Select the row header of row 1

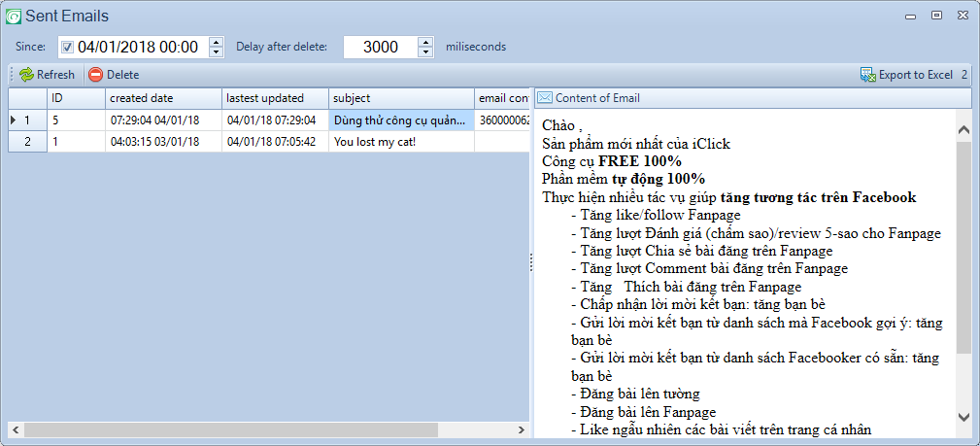(x=27, y=120)
